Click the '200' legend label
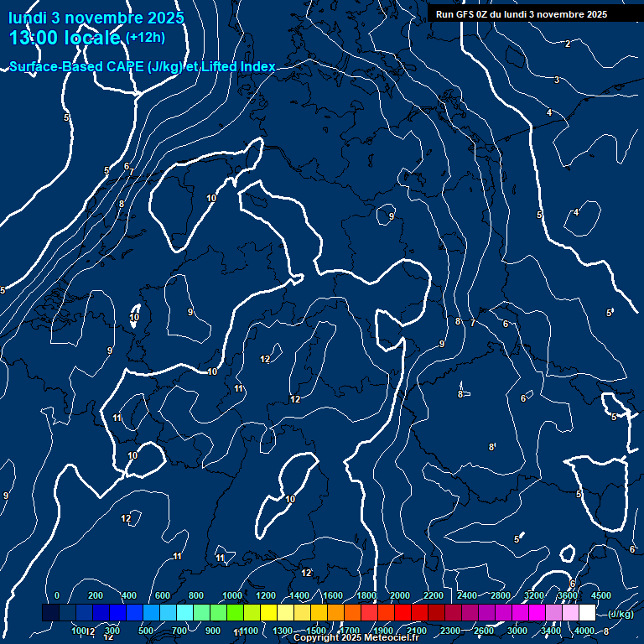 tap(96, 595)
